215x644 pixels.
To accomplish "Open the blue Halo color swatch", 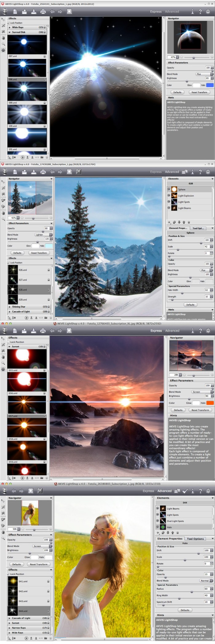I will [x=210, y=85].
